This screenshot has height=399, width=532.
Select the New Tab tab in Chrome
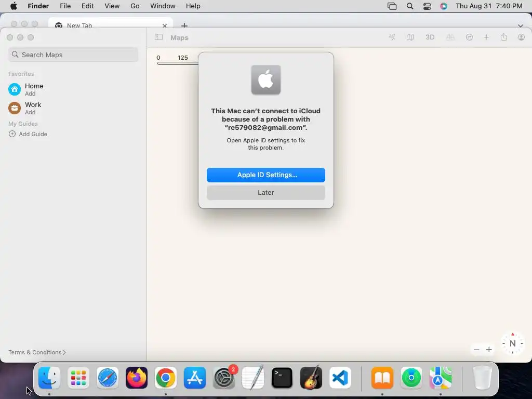(110, 24)
